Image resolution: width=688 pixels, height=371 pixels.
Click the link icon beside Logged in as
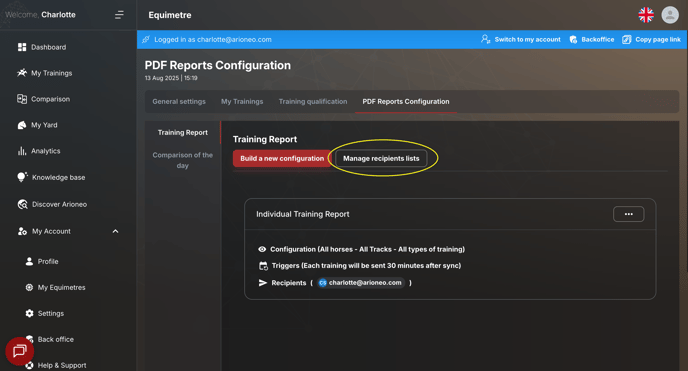click(146, 39)
